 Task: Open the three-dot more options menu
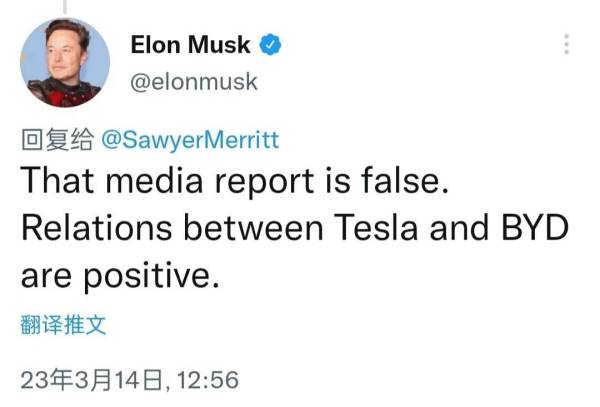(x=567, y=45)
